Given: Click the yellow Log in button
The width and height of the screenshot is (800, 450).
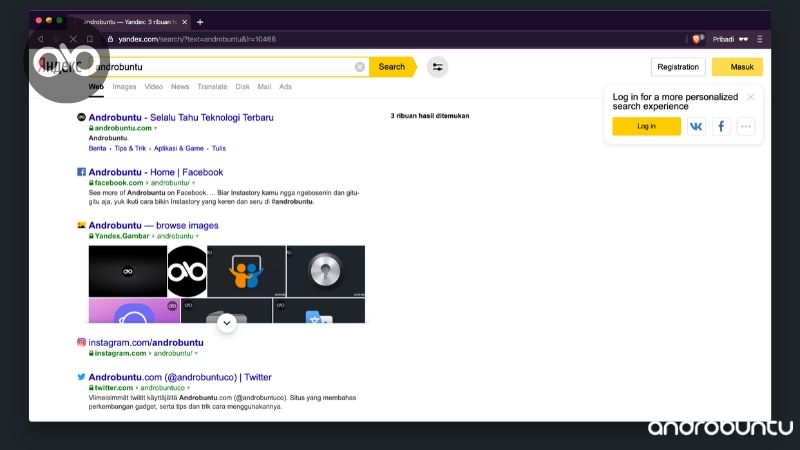Looking at the screenshot, I should click(646, 126).
